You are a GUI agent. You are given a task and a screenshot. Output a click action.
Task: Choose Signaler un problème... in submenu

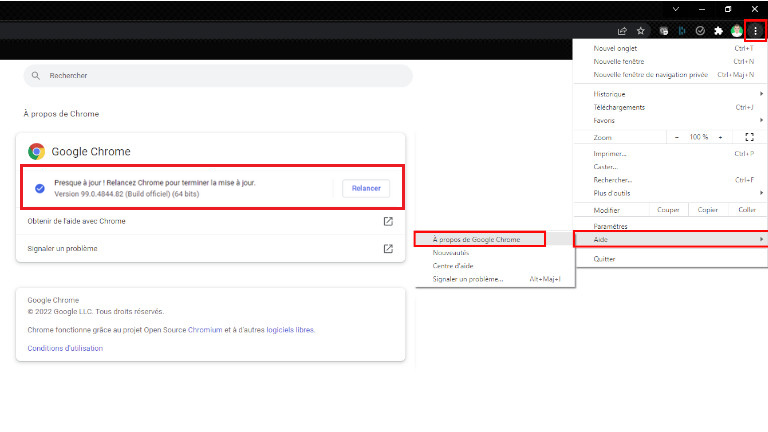(495, 279)
